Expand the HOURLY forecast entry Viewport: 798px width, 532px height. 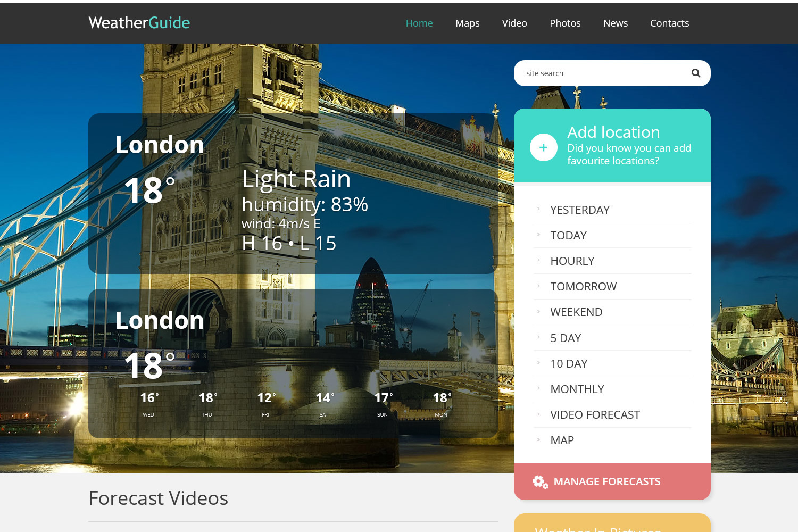point(572,261)
